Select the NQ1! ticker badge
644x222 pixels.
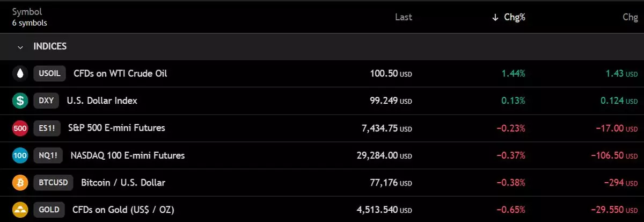48,155
